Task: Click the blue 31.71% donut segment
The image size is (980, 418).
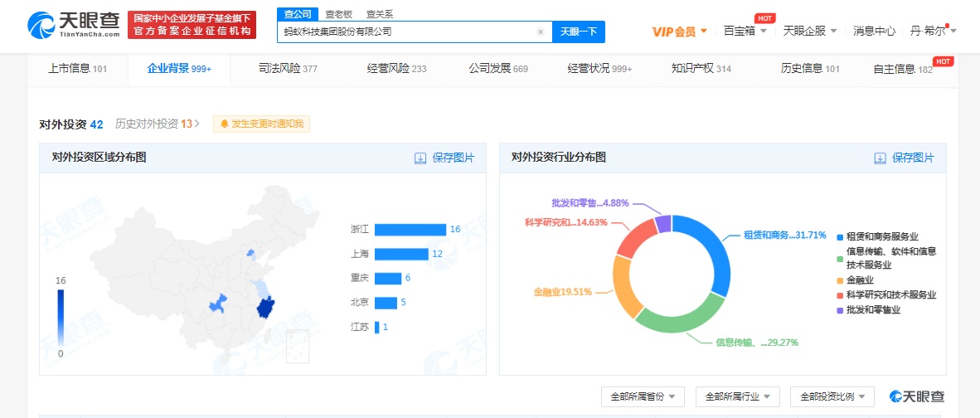Action: 714,244
